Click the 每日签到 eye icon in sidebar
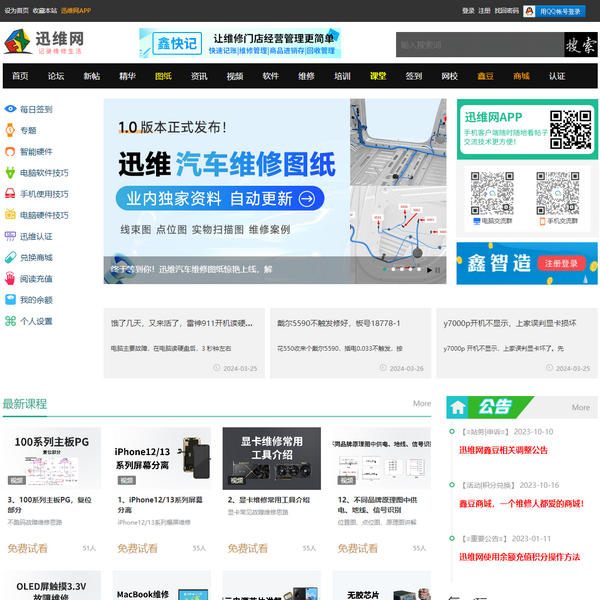The width and height of the screenshot is (600, 600). [10, 109]
